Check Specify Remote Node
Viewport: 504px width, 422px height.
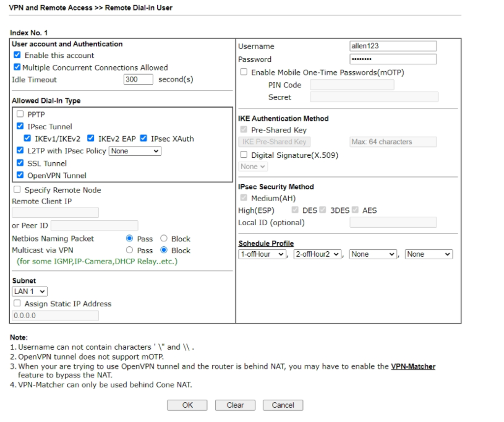tap(17, 190)
